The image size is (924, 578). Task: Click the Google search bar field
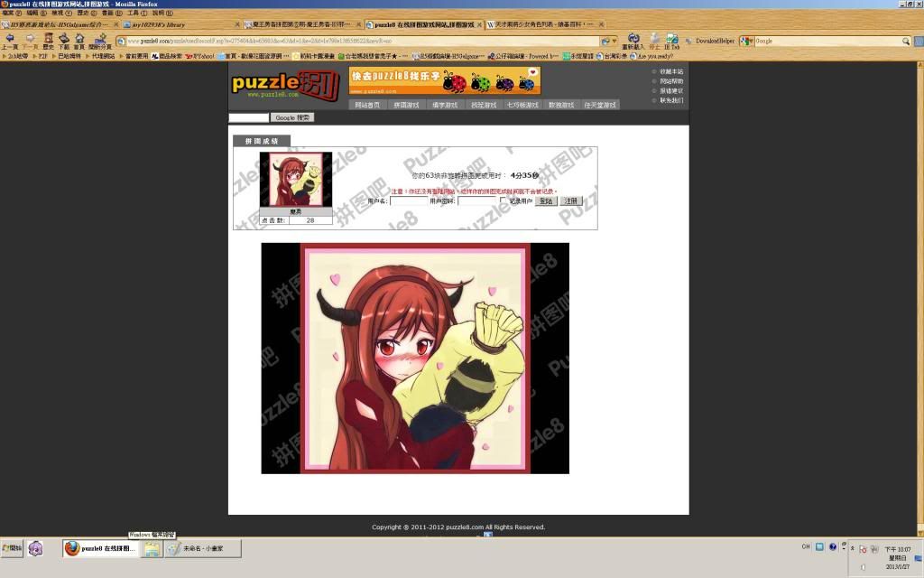click(828, 42)
